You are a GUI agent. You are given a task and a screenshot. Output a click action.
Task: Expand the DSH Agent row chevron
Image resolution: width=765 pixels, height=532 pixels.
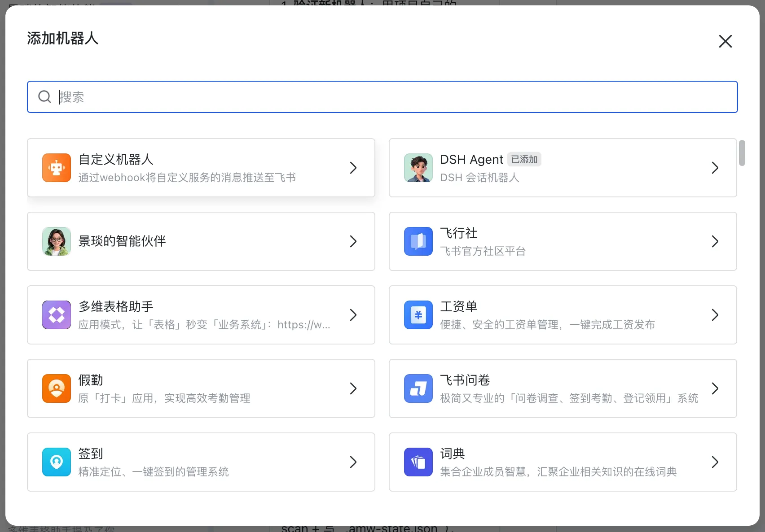(715, 168)
